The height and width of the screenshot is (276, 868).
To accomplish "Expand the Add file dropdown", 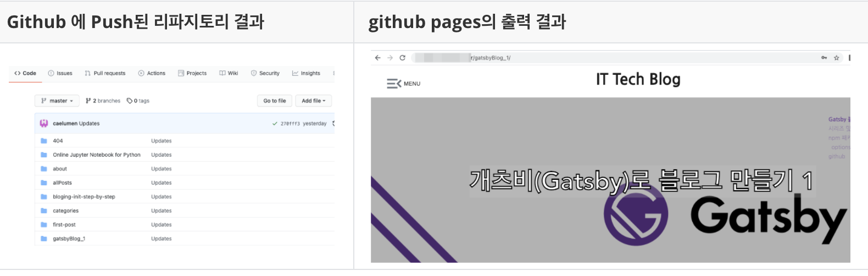I will click(314, 101).
